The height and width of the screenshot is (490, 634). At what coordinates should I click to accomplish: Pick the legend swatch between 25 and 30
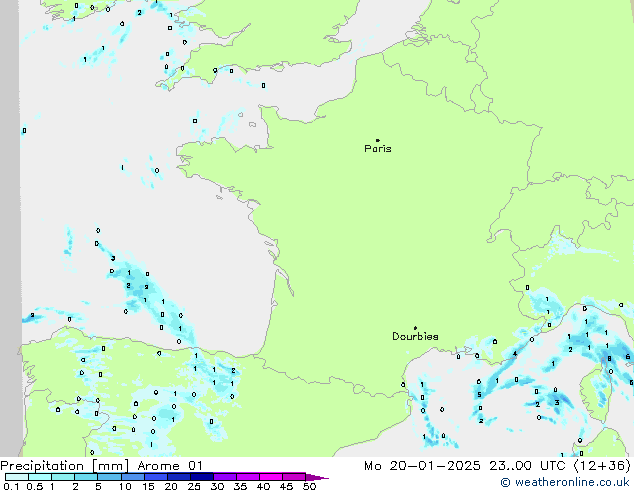(x=201, y=477)
